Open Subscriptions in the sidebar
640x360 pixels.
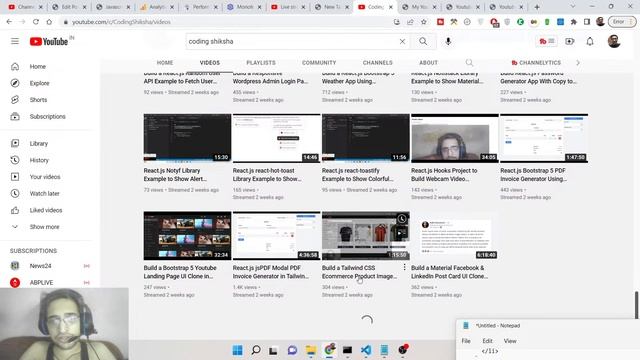(49, 117)
